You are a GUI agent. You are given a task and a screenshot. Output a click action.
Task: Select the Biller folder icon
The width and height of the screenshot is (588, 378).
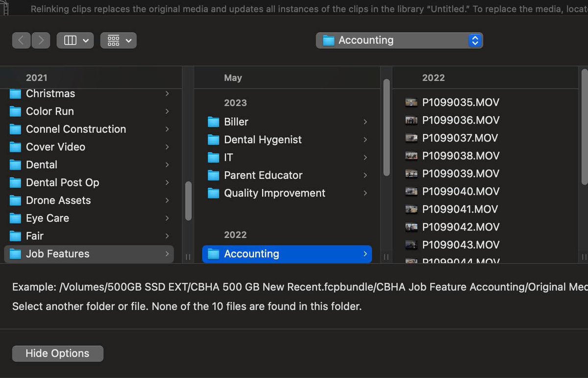[214, 122]
